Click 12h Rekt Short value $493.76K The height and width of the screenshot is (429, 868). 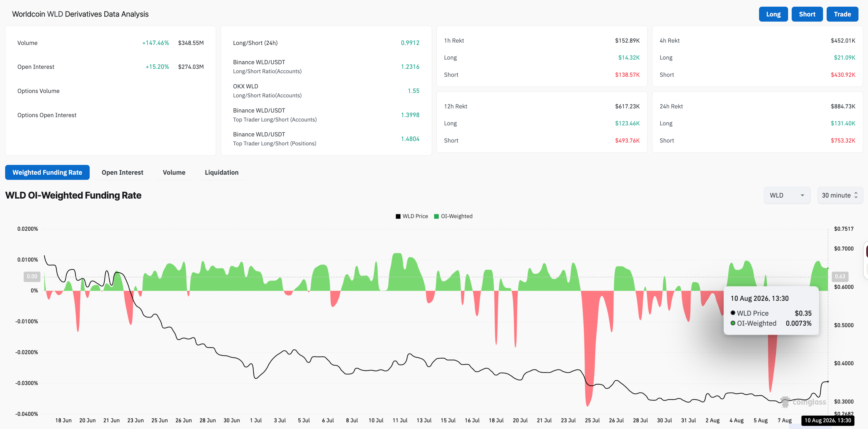(x=627, y=141)
